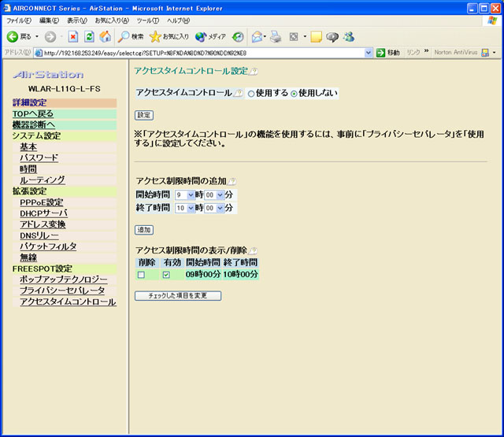This screenshot has height=437, width=504.
Task: Click the History icon
Action: click(238, 37)
